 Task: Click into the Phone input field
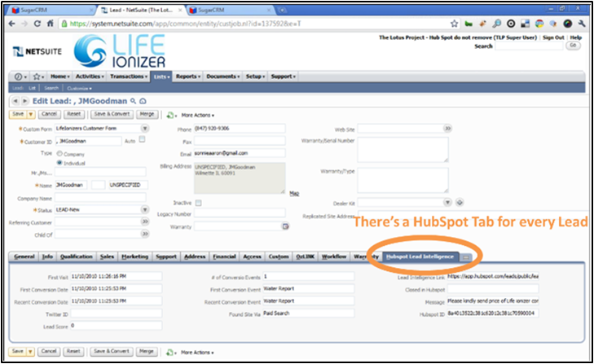(240, 129)
